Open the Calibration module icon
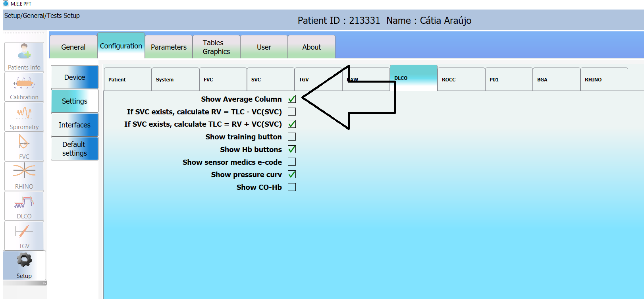This screenshot has width=644, height=299. coord(24,87)
